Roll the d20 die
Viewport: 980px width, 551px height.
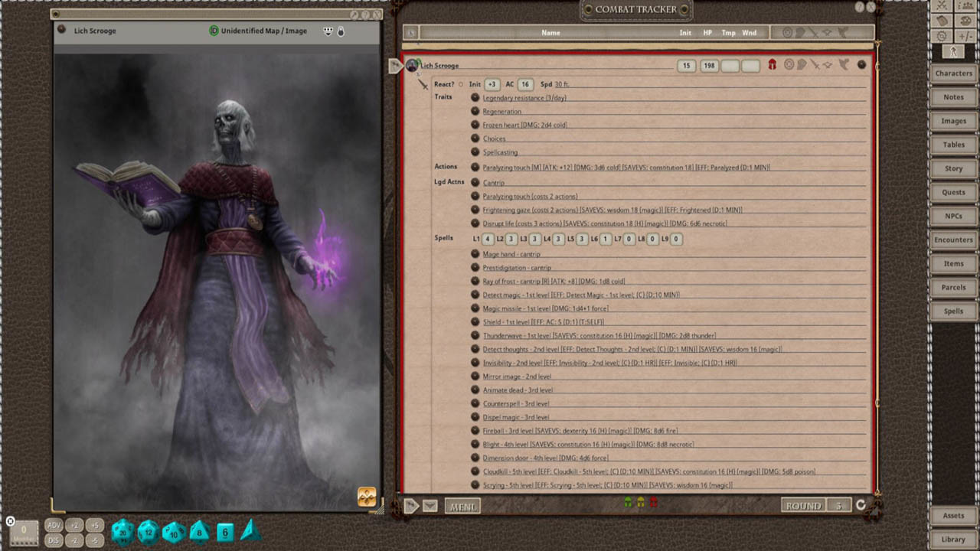[123, 531]
